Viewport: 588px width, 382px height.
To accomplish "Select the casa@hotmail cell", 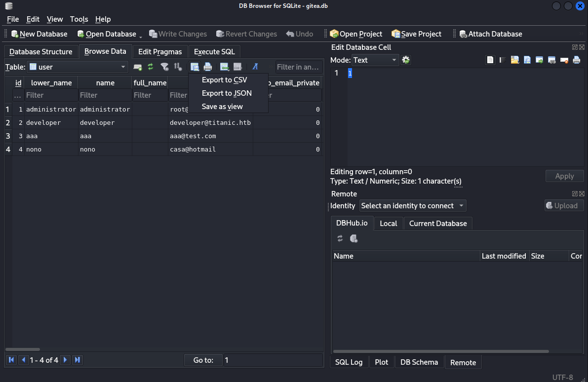I will click(210, 150).
